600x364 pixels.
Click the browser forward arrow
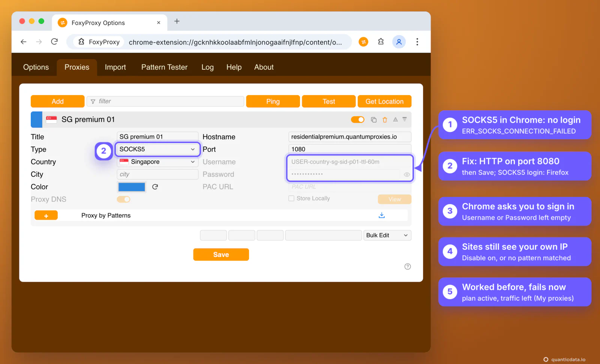click(39, 42)
